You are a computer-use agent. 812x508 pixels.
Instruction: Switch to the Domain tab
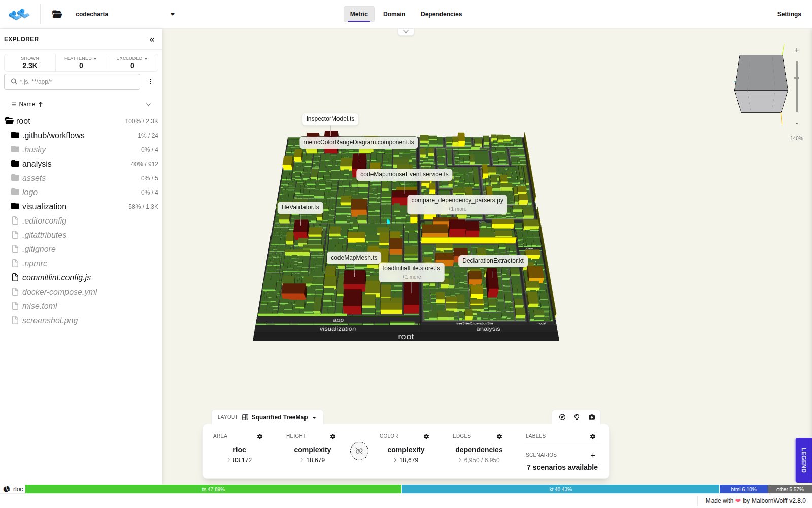coord(394,14)
